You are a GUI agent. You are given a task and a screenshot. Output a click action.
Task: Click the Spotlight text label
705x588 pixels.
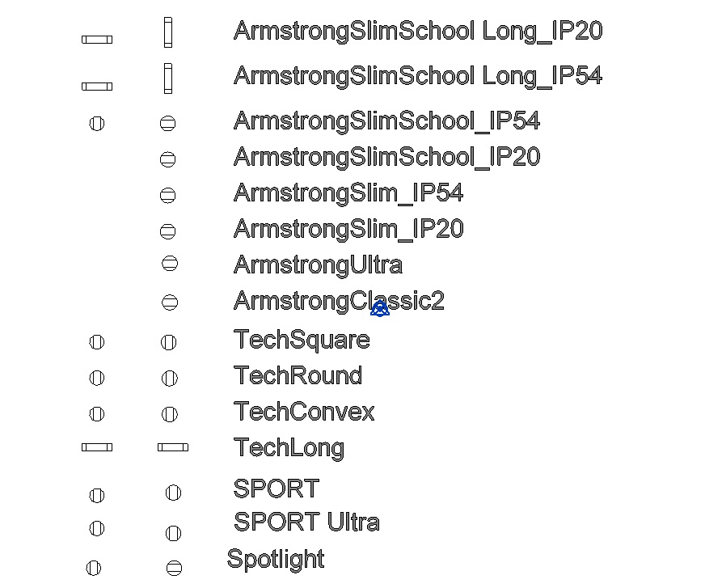(276, 561)
